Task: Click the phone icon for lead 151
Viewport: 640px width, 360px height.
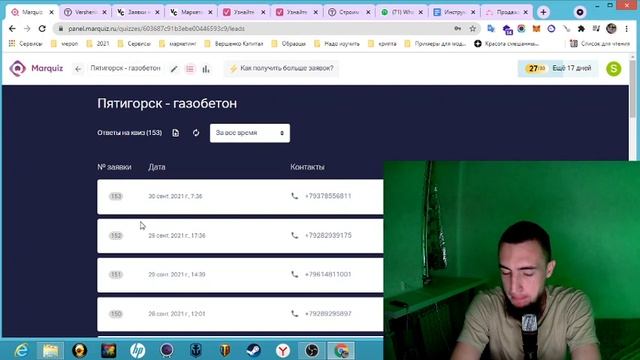Action: click(294, 274)
